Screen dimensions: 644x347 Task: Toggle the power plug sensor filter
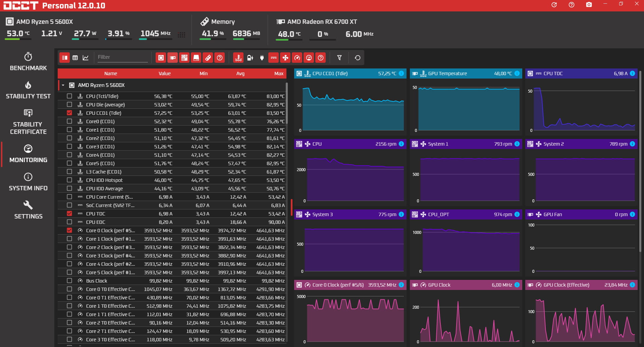click(x=262, y=58)
